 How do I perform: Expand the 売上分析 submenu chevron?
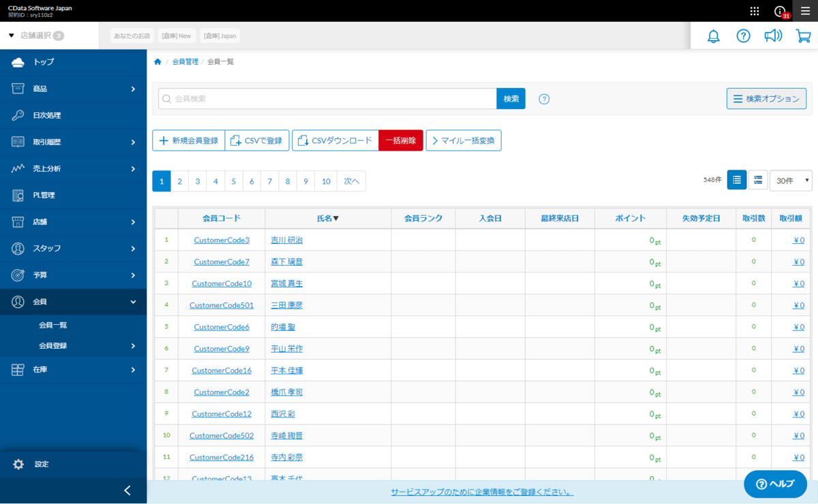133,168
